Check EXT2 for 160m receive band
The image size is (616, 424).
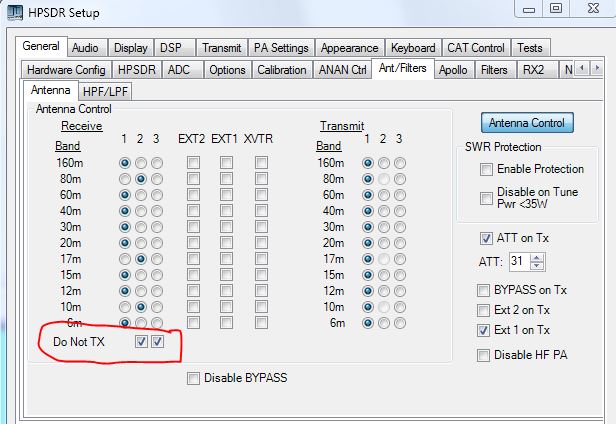pyautogui.click(x=193, y=163)
